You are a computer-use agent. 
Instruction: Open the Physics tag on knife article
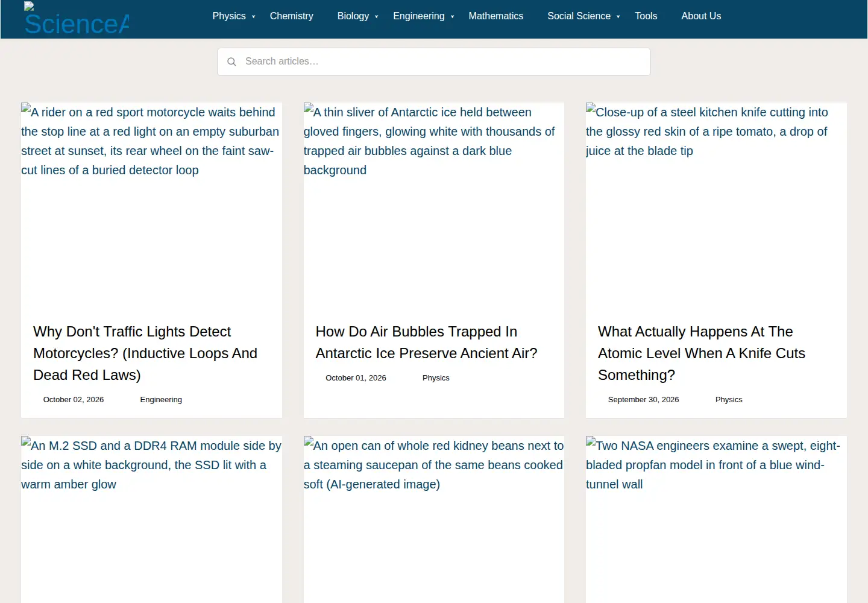coord(729,400)
